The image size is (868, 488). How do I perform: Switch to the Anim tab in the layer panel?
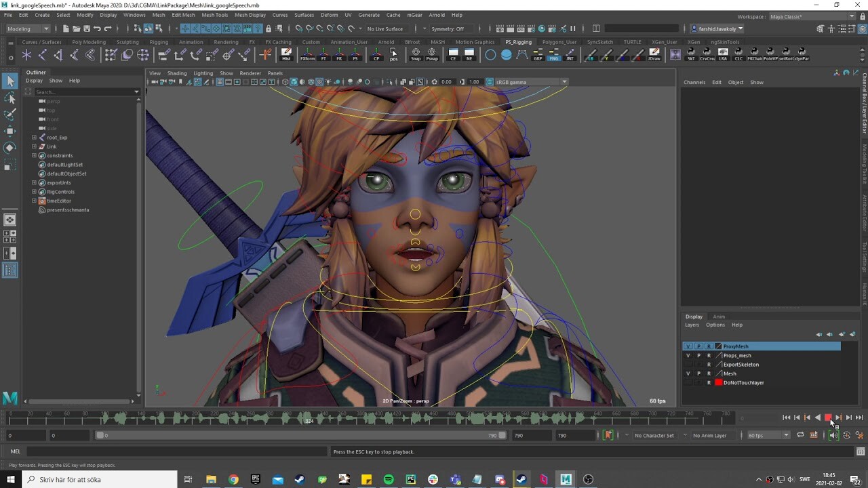(719, 317)
